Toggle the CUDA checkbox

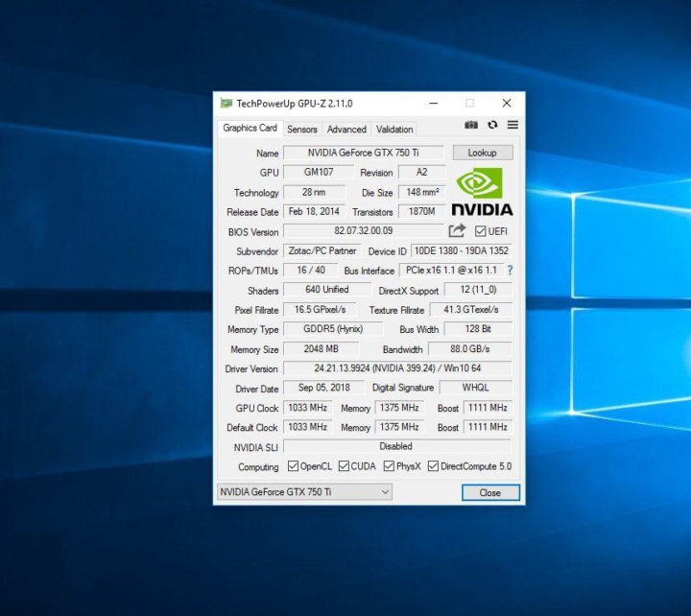coord(344,466)
